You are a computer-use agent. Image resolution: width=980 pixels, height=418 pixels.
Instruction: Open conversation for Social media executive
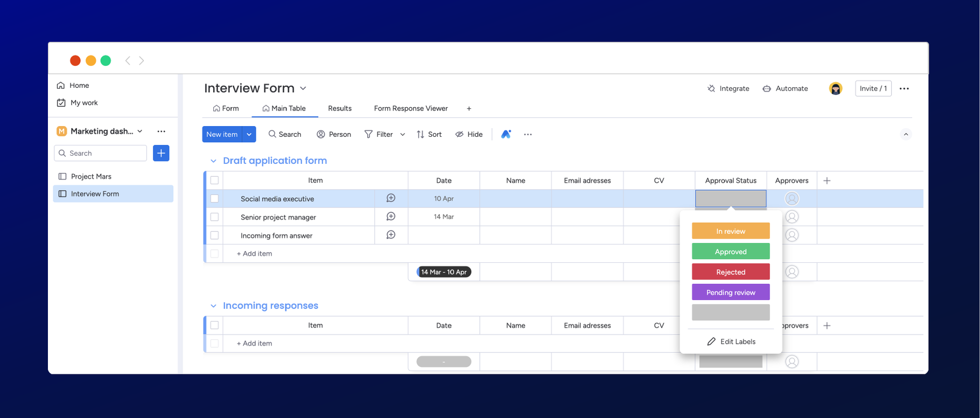pyautogui.click(x=391, y=198)
